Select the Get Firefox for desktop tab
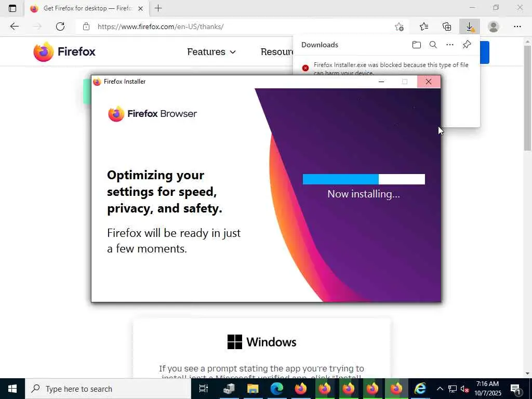The height and width of the screenshot is (399, 532). point(87,8)
